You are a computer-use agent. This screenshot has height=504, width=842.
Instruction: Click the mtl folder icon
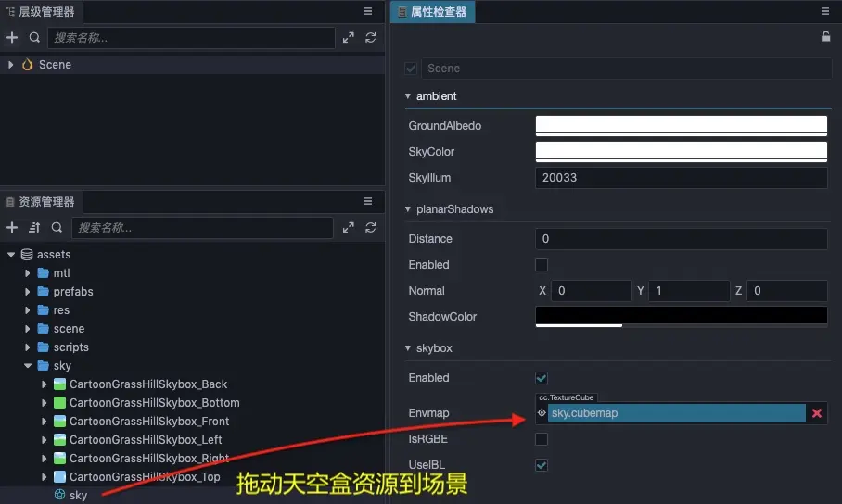pyautogui.click(x=44, y=272)
